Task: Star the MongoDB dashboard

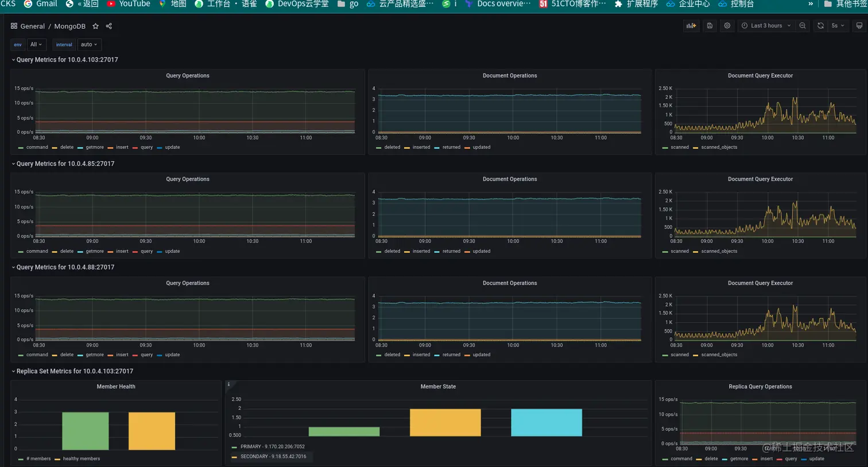Action: click(x=96, y=26)
